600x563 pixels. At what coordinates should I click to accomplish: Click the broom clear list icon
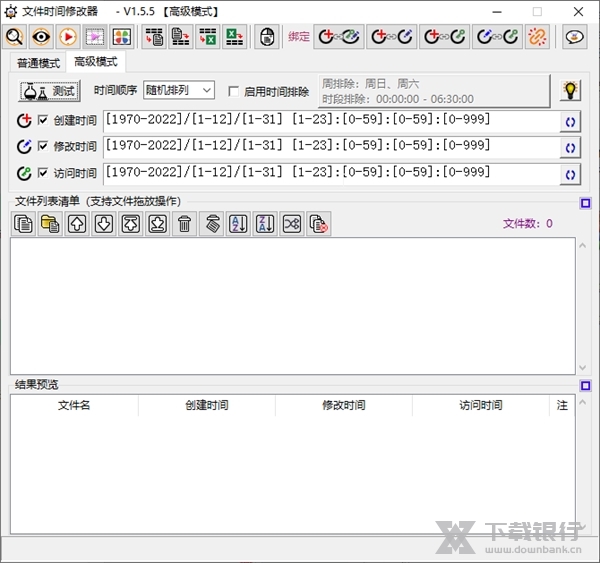[x=212, y=224]
